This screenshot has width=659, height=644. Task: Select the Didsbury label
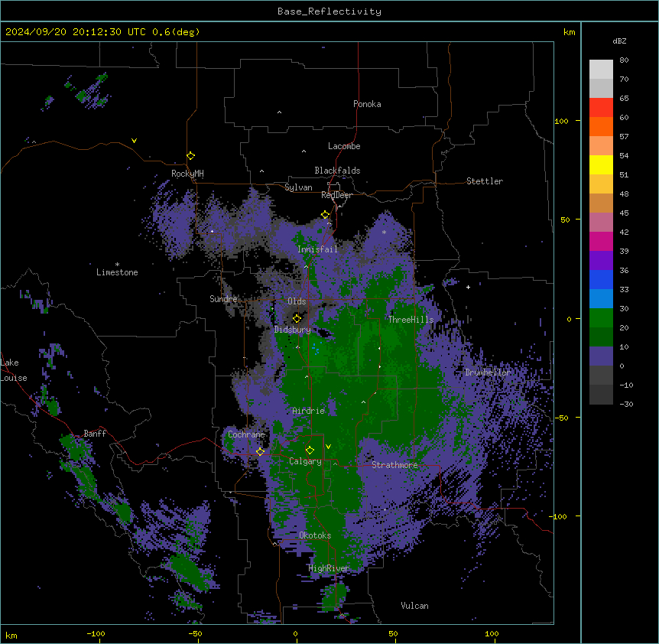[x=293, y=330]
